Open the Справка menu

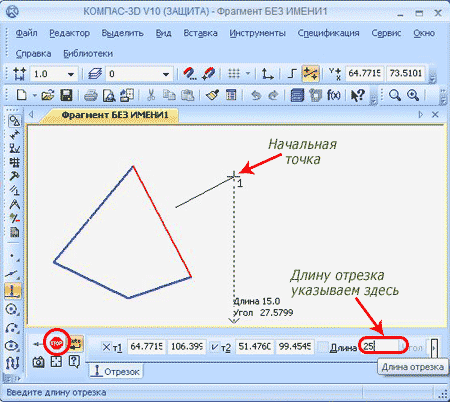point(33,54)
